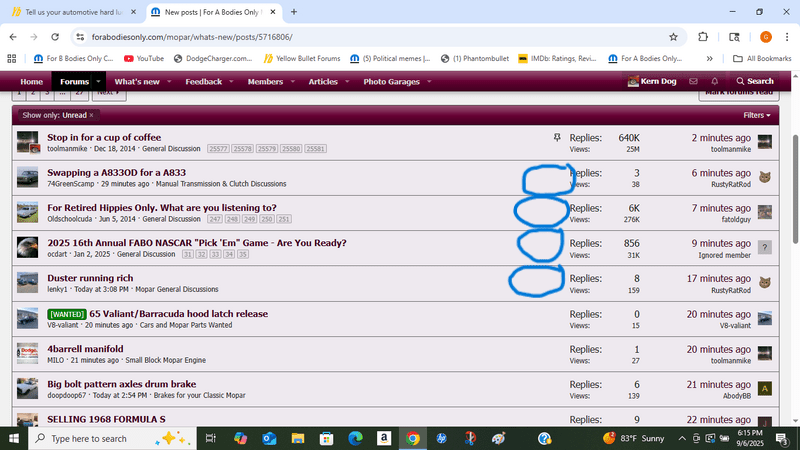Open 'Swapping a A833OD for a A833' thread
This screenshot has width=800, height=450.
pyautogui.click(x=117, y=172)
